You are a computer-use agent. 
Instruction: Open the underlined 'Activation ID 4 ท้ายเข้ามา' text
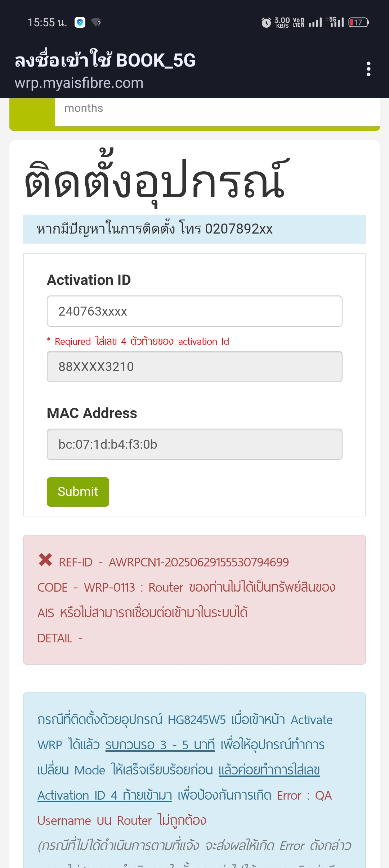105,795
